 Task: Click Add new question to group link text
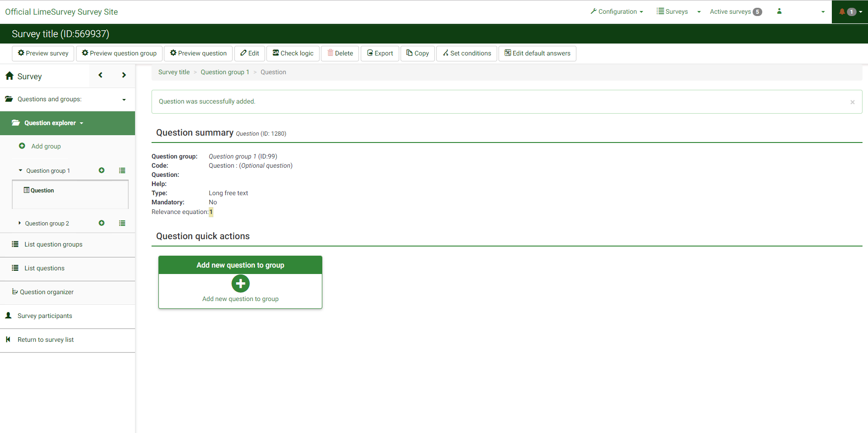240,299
